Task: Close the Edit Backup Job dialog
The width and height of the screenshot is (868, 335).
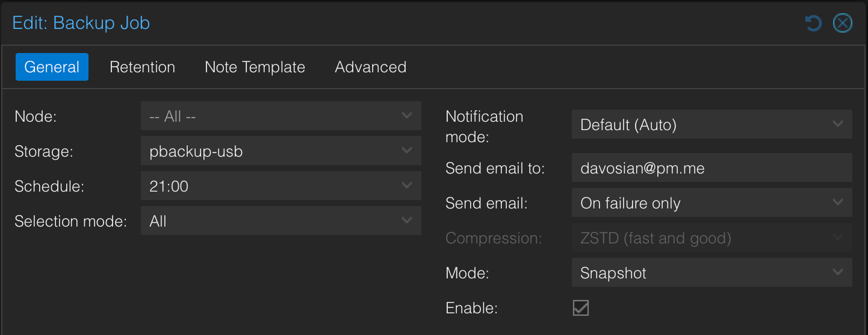Action: [x=842, y=23]
